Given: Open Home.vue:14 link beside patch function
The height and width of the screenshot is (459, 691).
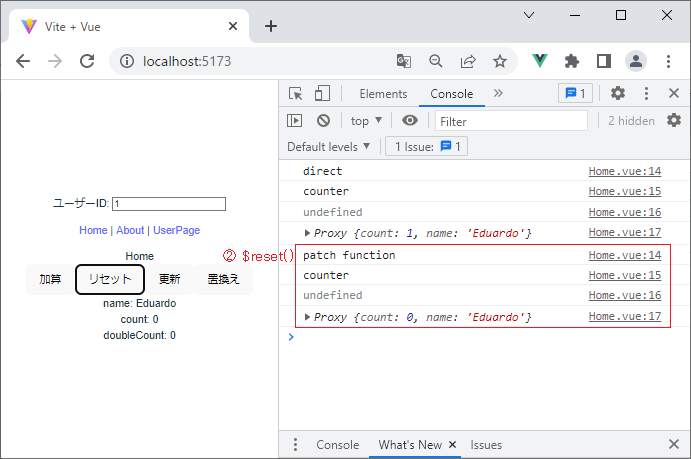Looking at the screenshot, I should coord(625,255).
